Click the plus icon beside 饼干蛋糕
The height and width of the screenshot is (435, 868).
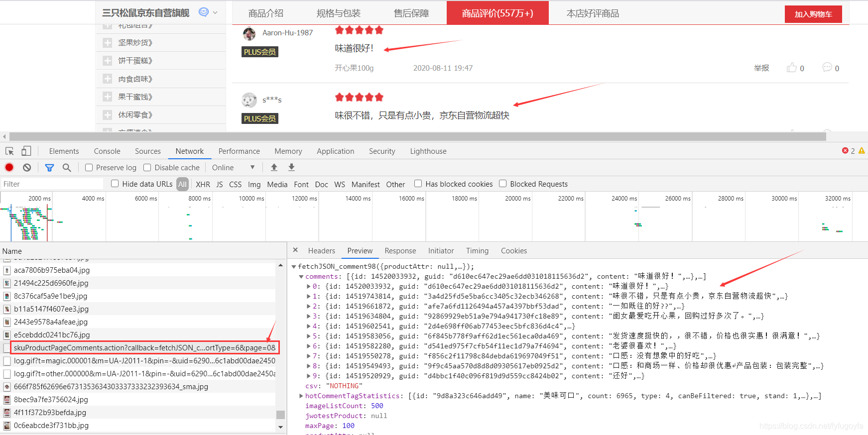[x=107, y=61]
